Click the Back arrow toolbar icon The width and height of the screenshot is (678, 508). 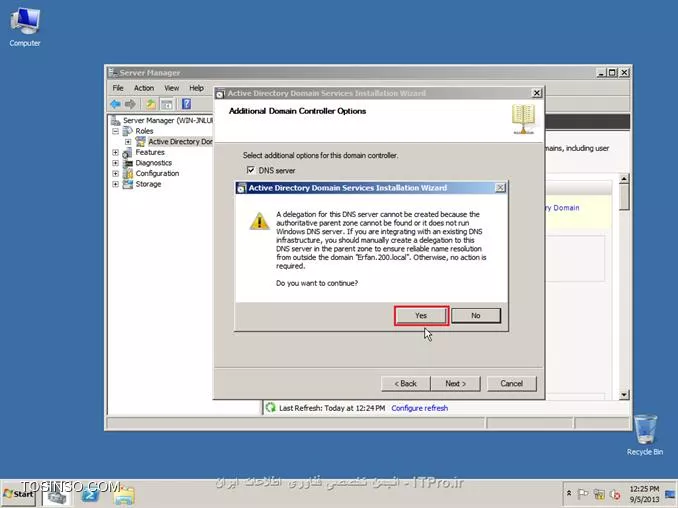pos(115,104)
